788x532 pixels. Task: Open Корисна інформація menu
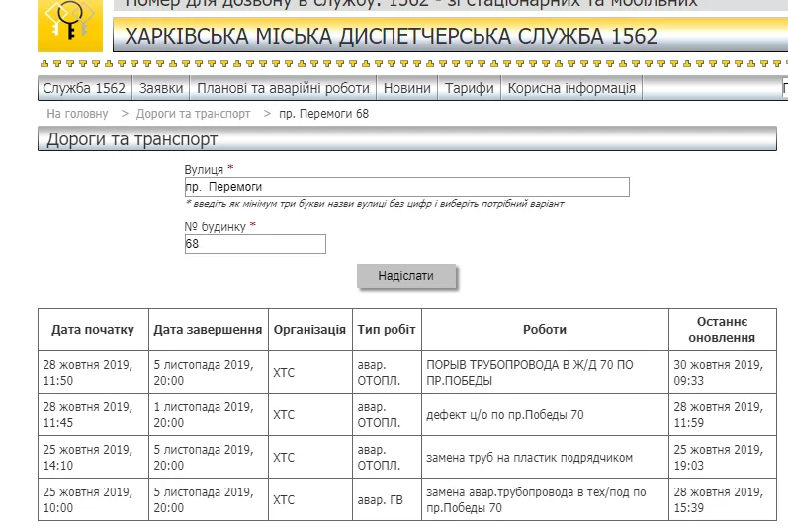[571, 88]
